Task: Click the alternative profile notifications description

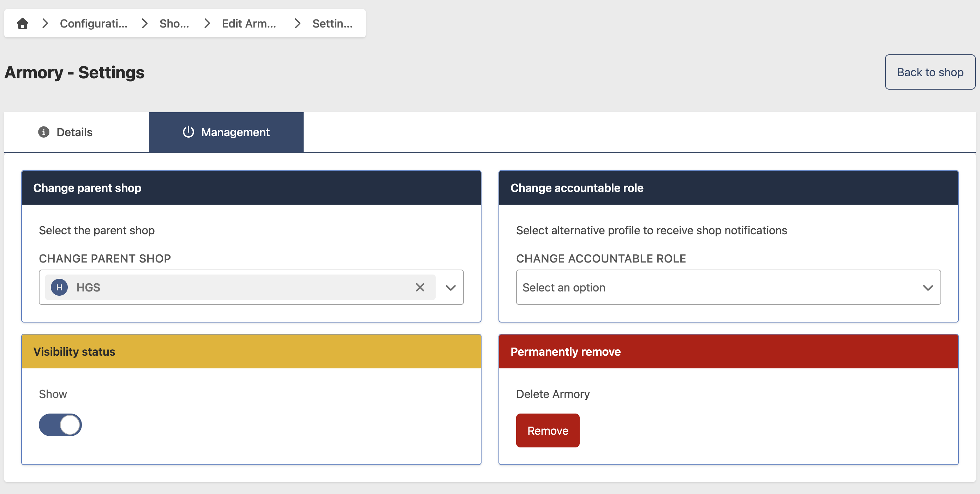Action: coord(651,230)
